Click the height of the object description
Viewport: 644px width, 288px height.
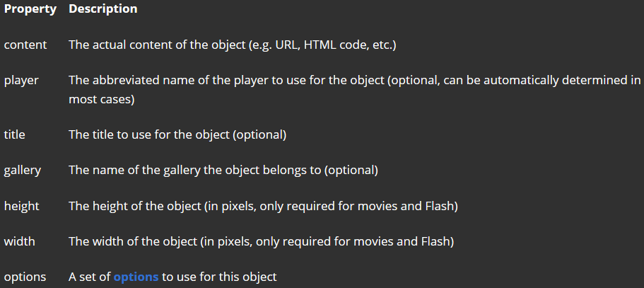tap(263, 206)
